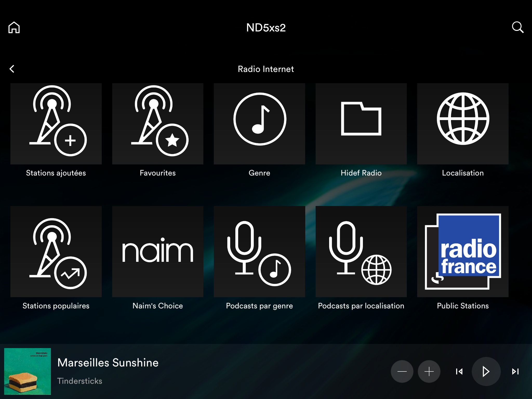
Task: Browse stations by Localisation globe
Action: tap(463, 124)
